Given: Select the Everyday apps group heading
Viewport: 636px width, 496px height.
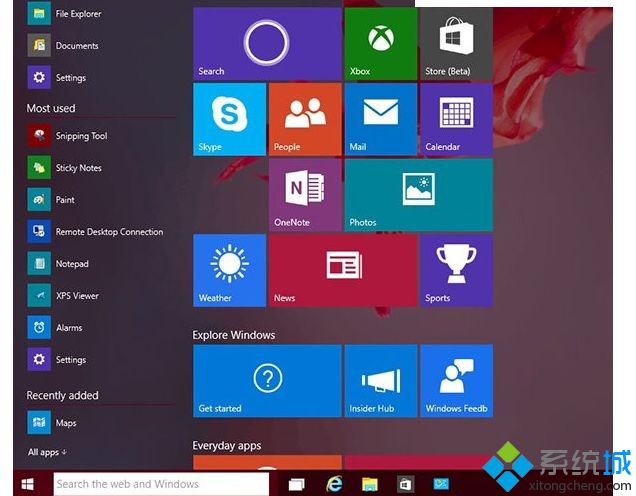Looking at the screenshot, I should pos(227,446).
